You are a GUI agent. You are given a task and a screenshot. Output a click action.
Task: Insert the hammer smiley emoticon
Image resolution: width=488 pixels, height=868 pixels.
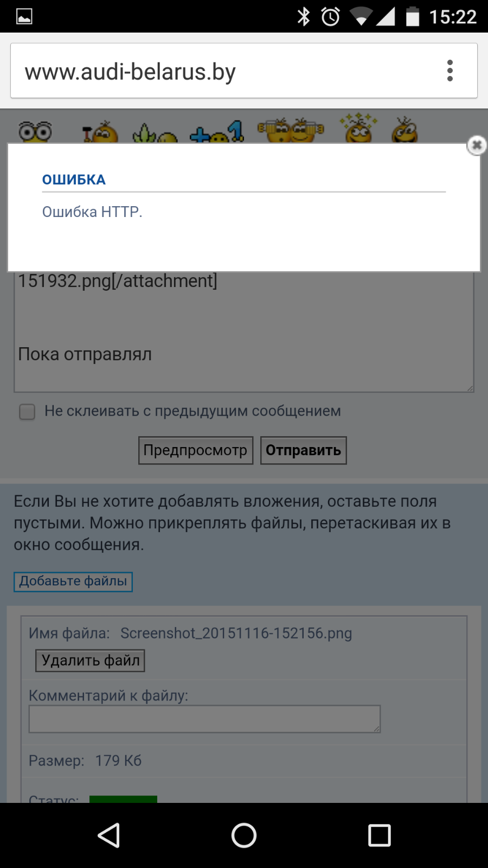tap(100, 132)
